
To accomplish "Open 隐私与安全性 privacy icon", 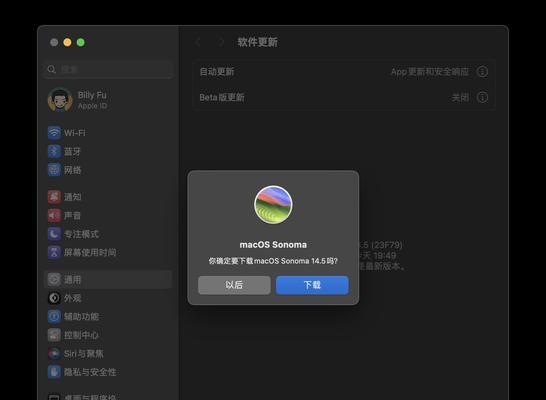I will coord(54,372).
